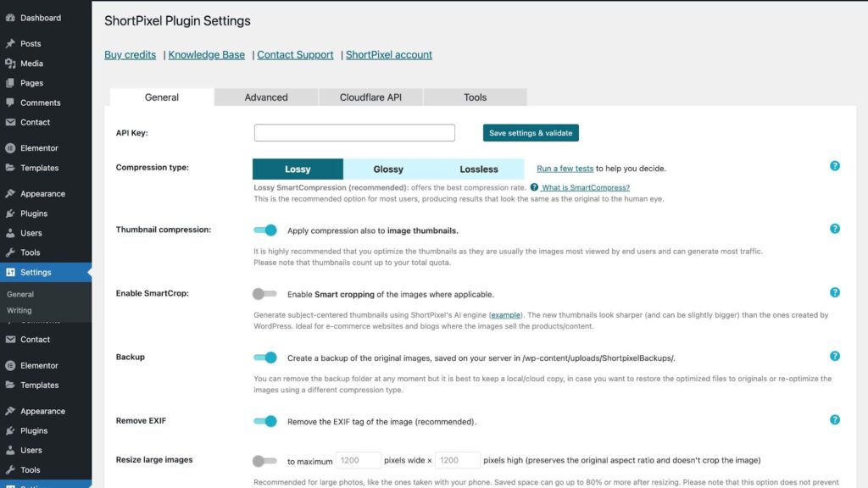The height and width of the screenshot is (488, 868).
Task: Enable the Resize large images toggle
Action: click(x=264, y=461)
